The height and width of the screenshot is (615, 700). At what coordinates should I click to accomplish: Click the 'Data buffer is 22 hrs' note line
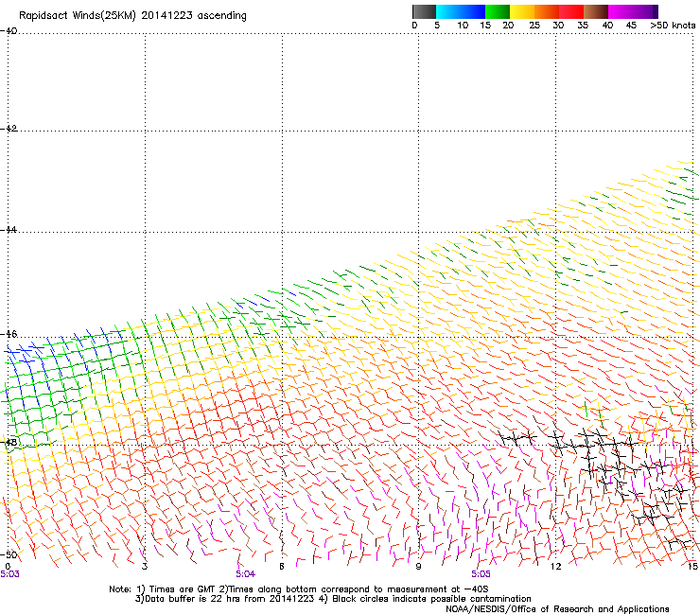333,599
